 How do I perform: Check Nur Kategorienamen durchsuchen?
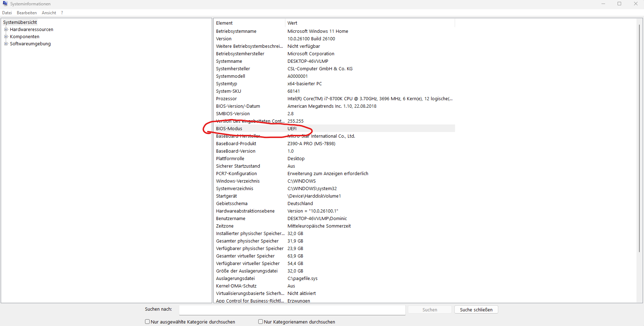(260, 322)
